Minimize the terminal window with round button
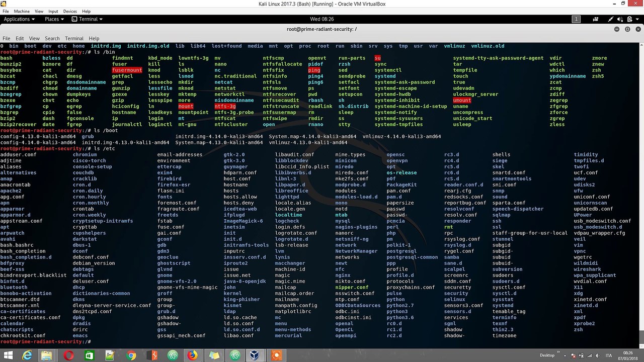This screenshot has width=644, height=362. (617, 29)
